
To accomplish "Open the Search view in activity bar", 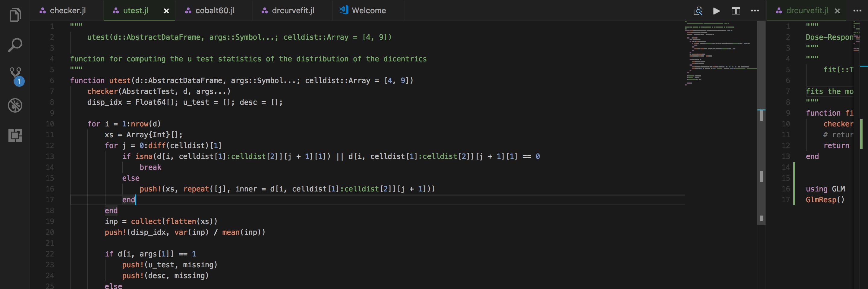I will pyautogui.click(x=15, y=45).
